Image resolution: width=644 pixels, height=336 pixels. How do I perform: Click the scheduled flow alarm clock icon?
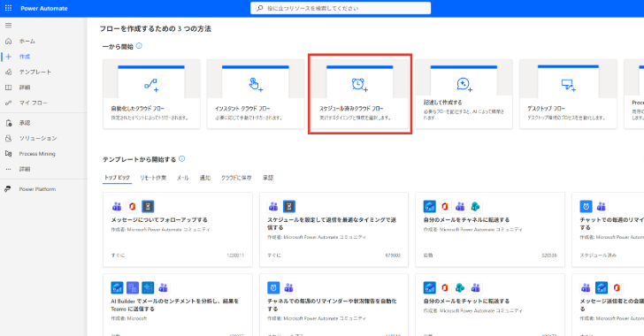[x=359, y=85]
